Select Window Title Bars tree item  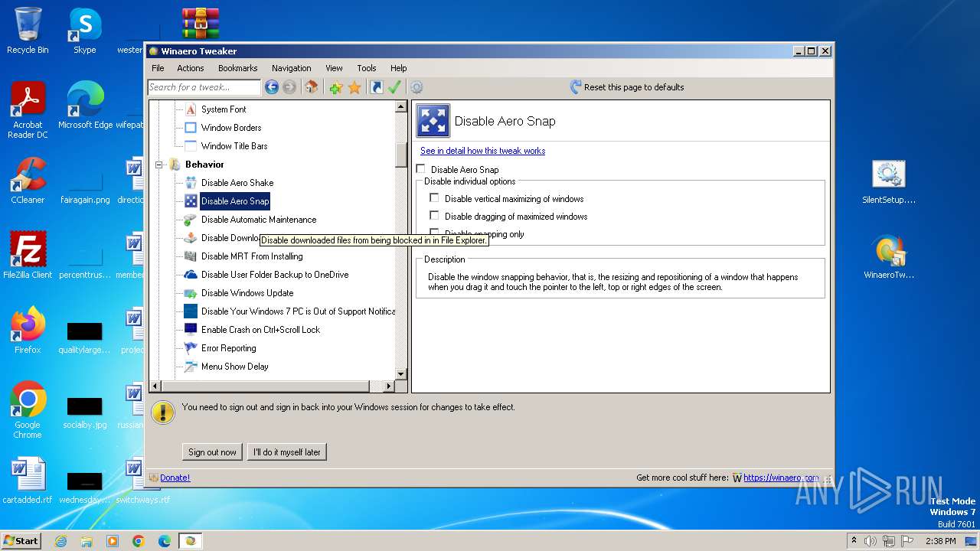tap(234, 146)
